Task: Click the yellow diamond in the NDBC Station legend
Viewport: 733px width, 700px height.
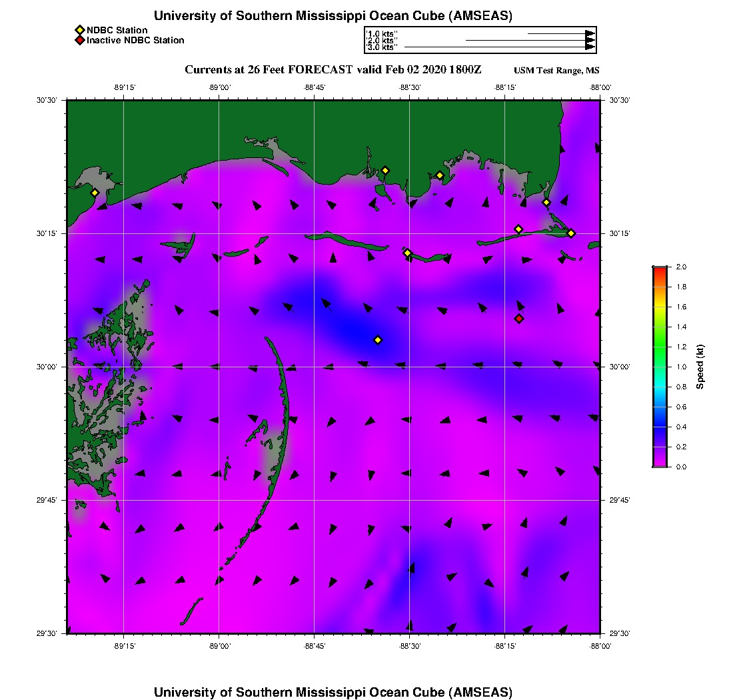Action: coord(79,30)
